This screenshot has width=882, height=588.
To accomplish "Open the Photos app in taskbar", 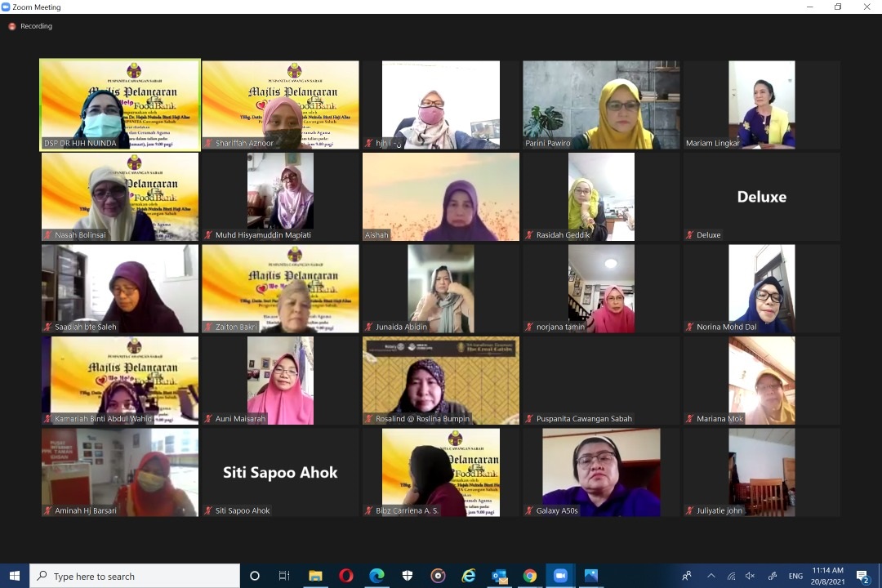I will coord(591,576).
